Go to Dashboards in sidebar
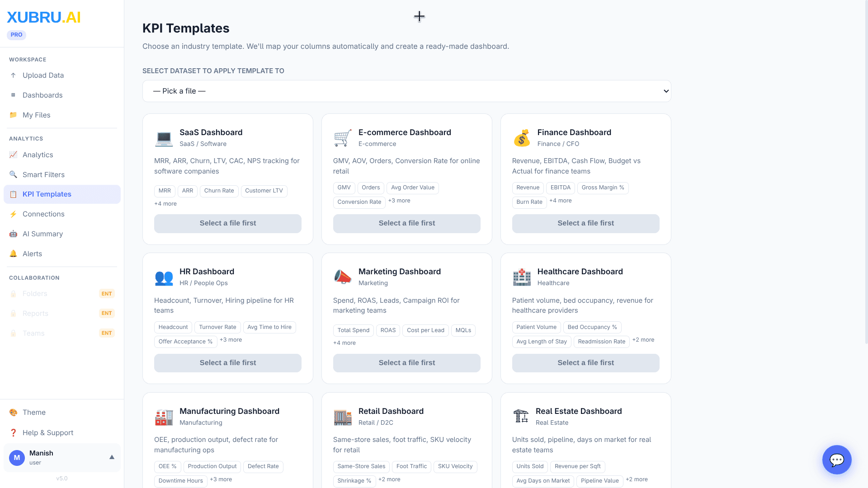The height and width of the screenshot is (488, 868). [x=62, y=95]
